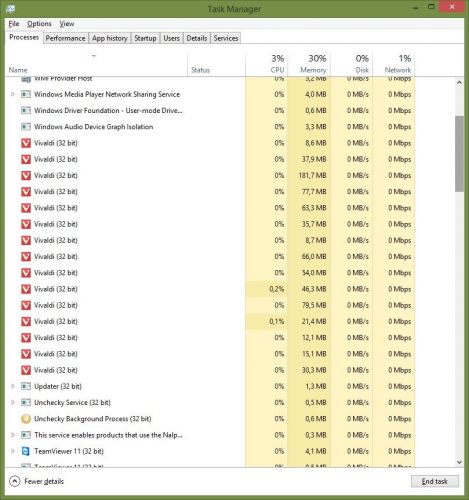
Task: Open the View menu
Action: tap(67, 24)
